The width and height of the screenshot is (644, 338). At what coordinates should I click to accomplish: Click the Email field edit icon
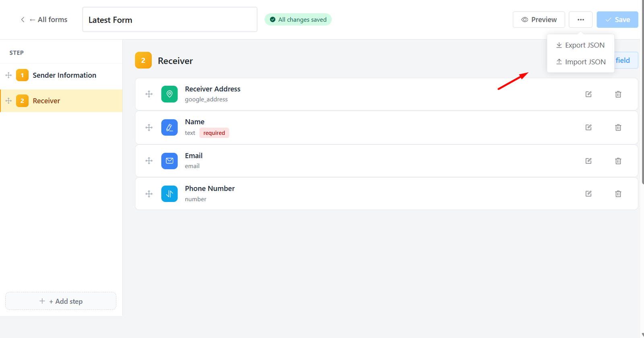(588, 161)
